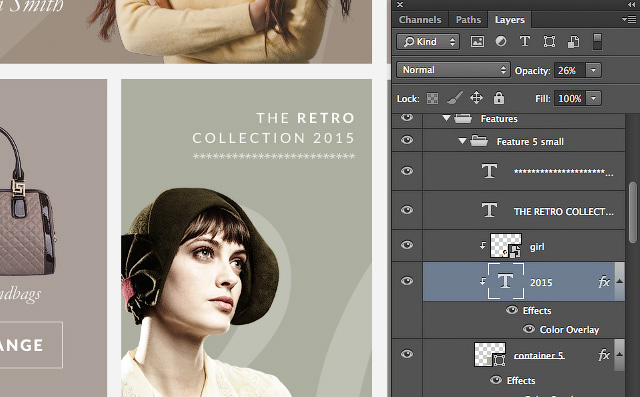This screenshot has width=640, height=397.
Task: Collapse effects list of container 5 layer
Action: (620, 354)
